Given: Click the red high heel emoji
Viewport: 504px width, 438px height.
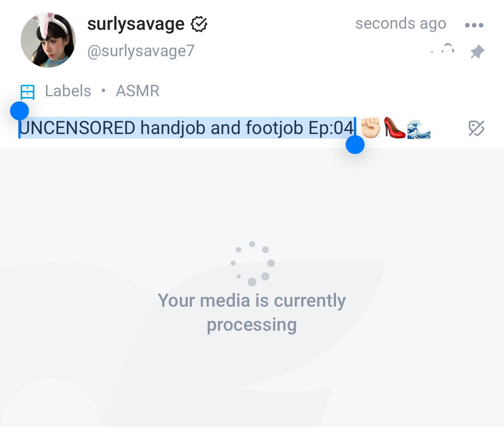Looking at the screenshot, I should coord(394,128).
